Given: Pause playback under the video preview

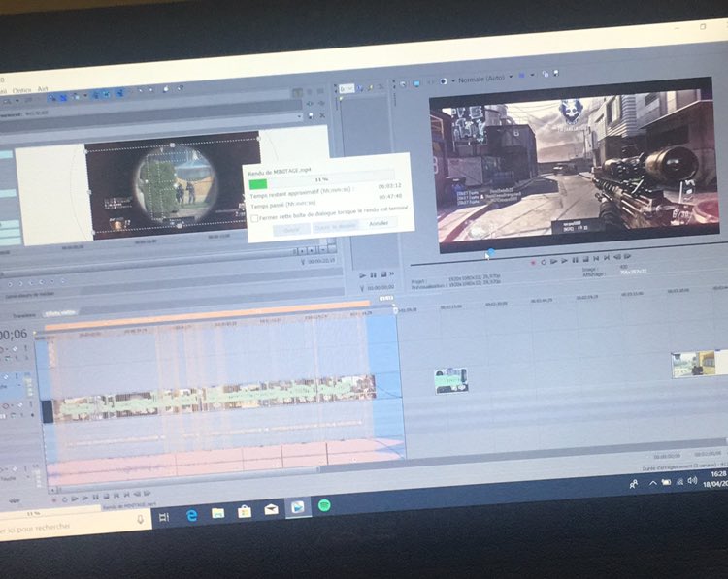Looking at the screenshot, I should (576, 260).
